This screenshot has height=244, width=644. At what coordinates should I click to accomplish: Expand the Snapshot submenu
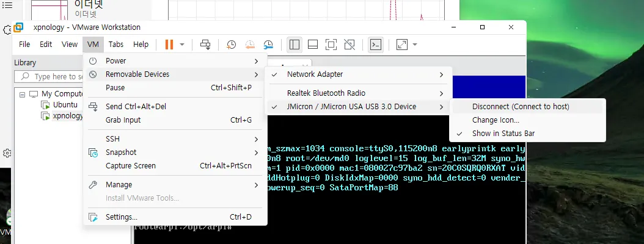tap(175, 152)
